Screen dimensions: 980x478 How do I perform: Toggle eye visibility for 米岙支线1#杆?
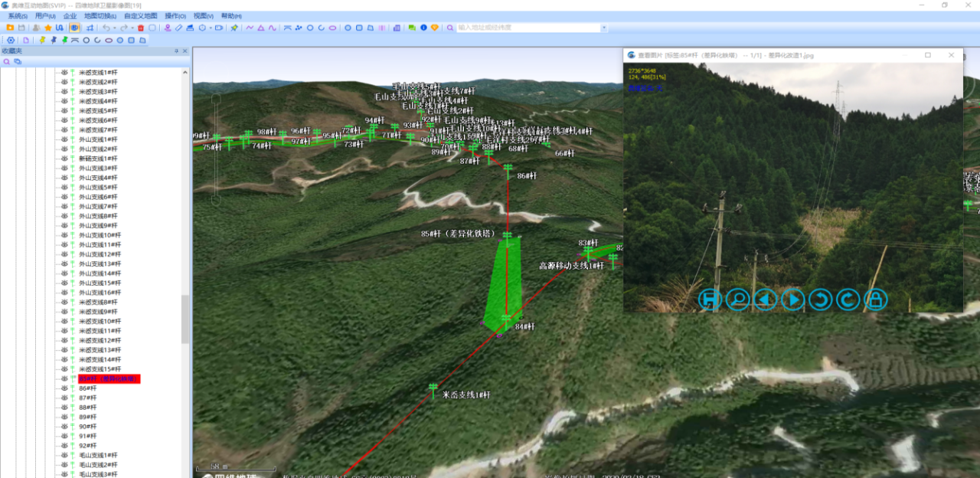[x=65, y=72]
